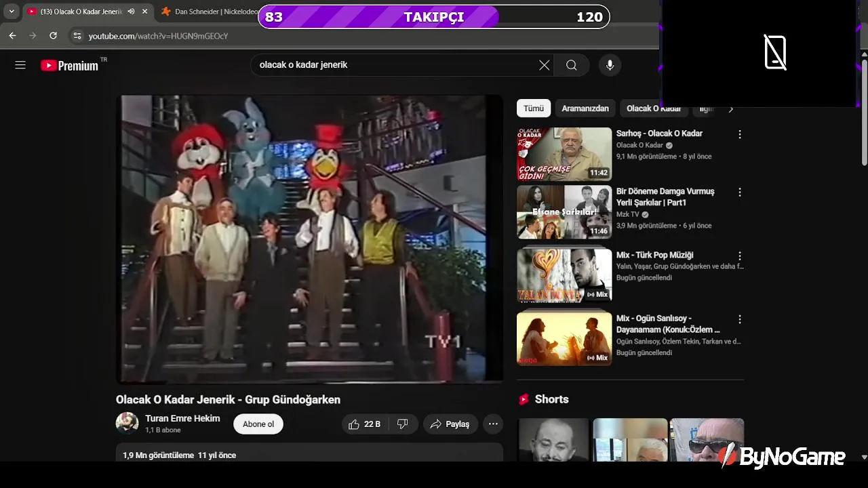Open the YouTube hamburger guide menu
868x488 pixels.
point(20,65)
